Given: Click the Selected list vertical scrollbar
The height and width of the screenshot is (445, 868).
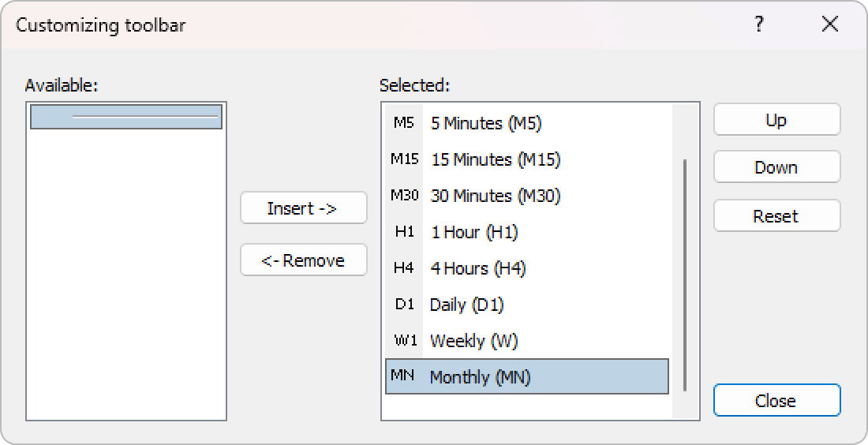Looking at the screenshot, I should pyautogui.click(x=685, y=275).
